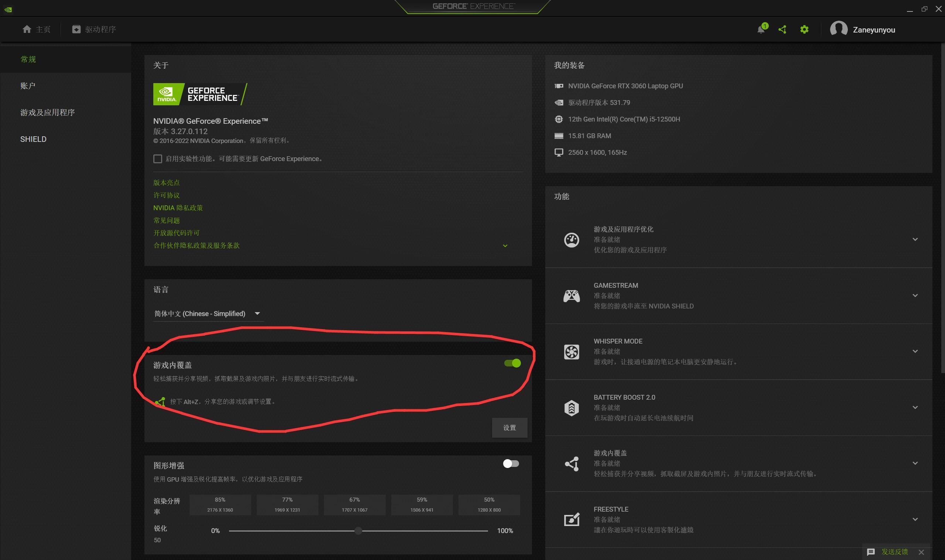The image size is (945, 560).
Task: Click the monitor icon beside 2560 x 1600
Action: pyautogui.click(x=559, y=153)
